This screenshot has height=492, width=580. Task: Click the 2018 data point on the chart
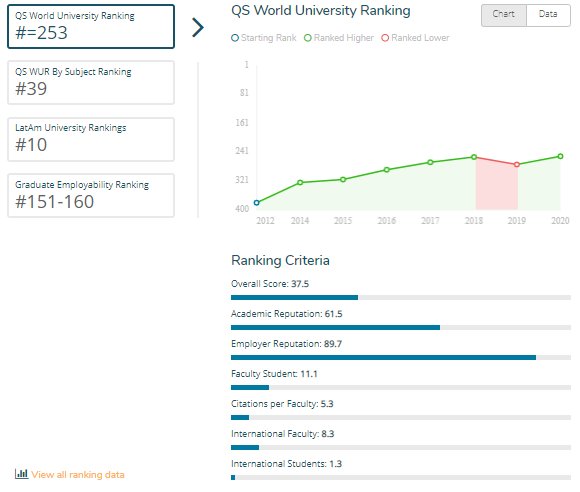(474, 157)
